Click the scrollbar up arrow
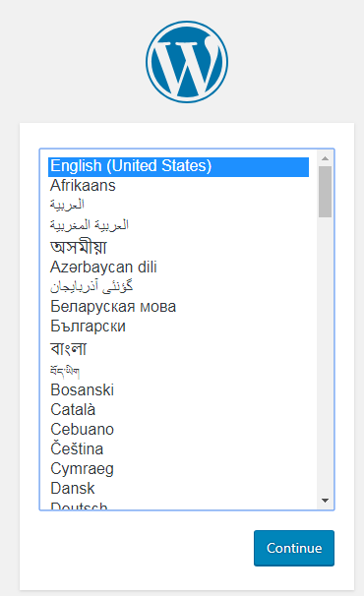This screenshot has height=596, width=364. [325, 158]
